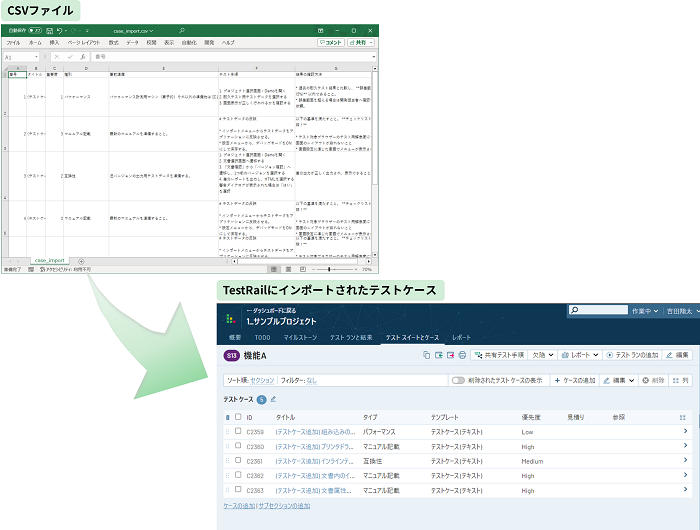Click the + ケースの追加 toolbar button
Screen dimensions: 700x530
575,380
